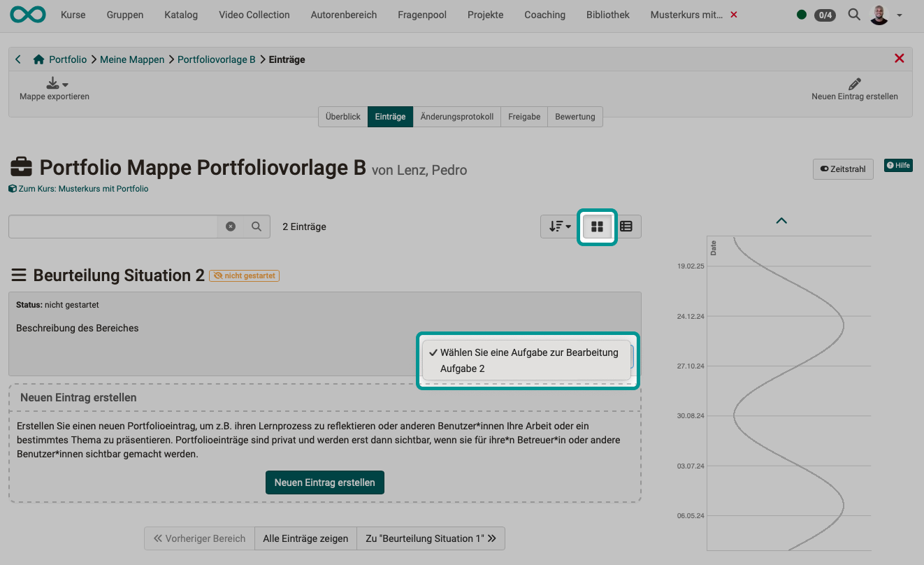Open the sort order dropdown
The height and width of the screenshot is (565, 924).
point(558,226)
